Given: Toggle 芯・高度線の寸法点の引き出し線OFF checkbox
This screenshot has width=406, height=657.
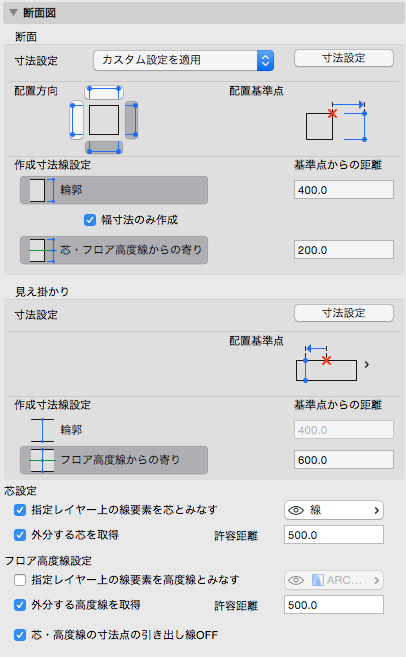Looking at the screenshot, I should pos(20,635).
